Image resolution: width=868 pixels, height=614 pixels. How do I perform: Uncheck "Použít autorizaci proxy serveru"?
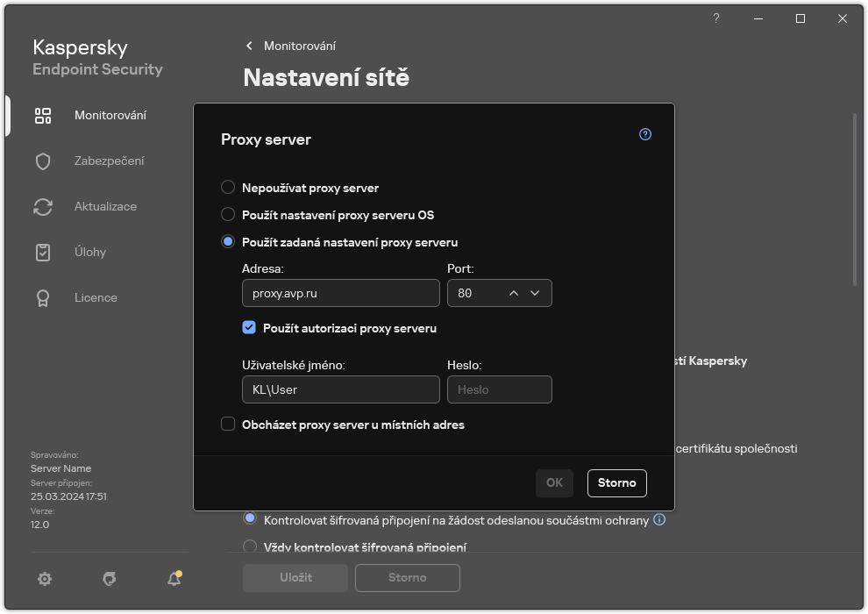tap(249, 328)
